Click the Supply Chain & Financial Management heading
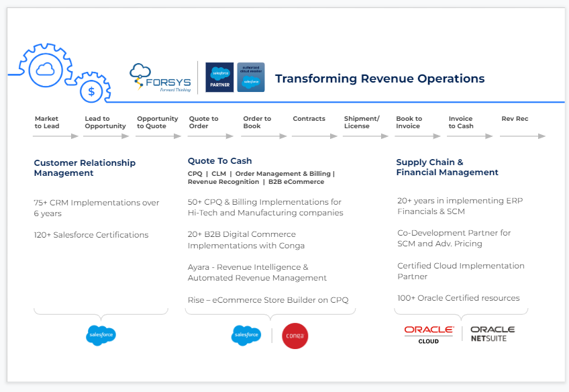 point(447,167)
